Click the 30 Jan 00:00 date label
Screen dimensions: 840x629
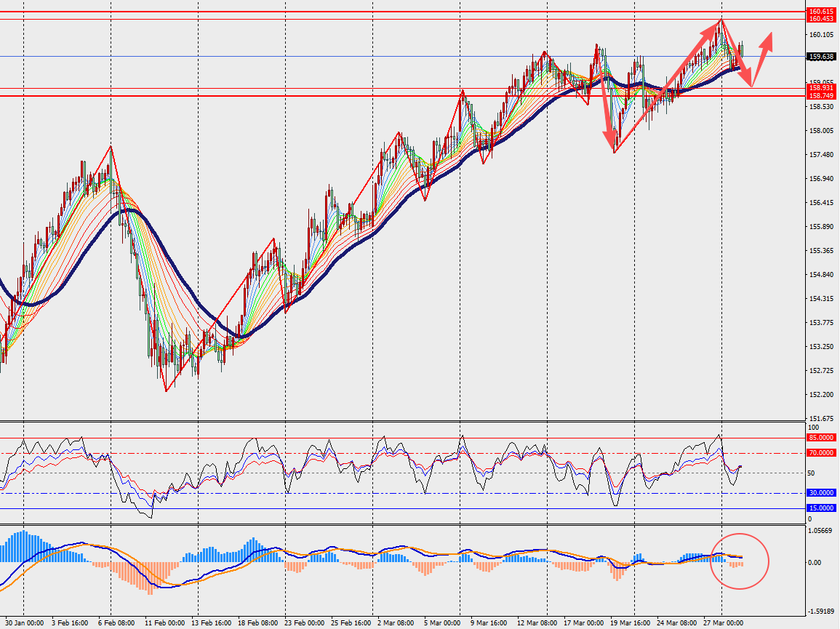pyautogui.click(x=25, y=623)
